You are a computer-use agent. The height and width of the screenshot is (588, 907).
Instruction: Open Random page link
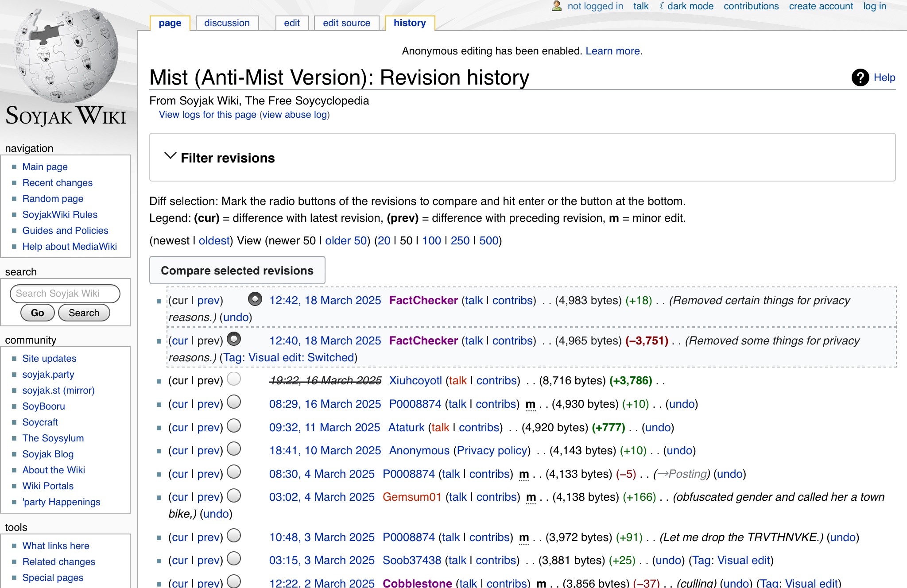pos(53,199)
